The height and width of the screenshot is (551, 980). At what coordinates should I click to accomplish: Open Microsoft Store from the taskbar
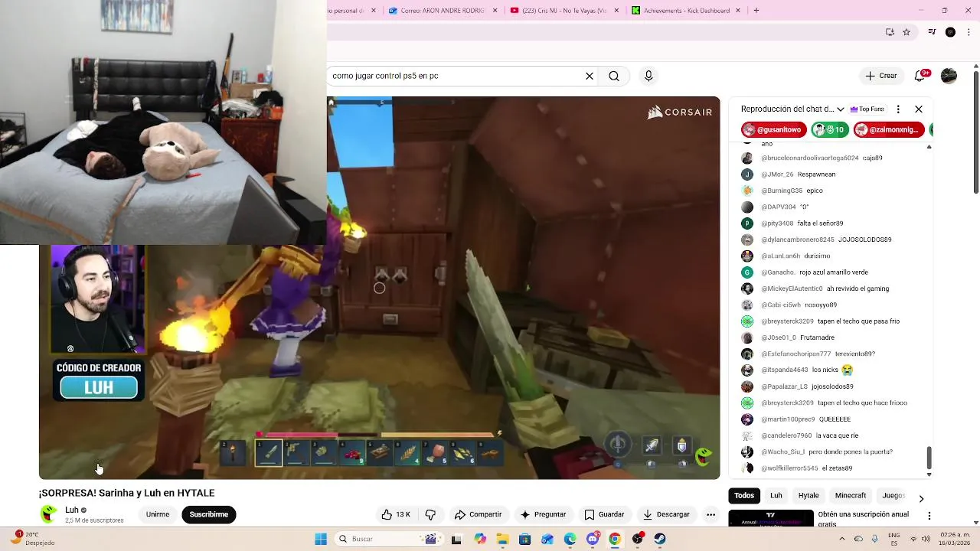click(x=524, y=539)
